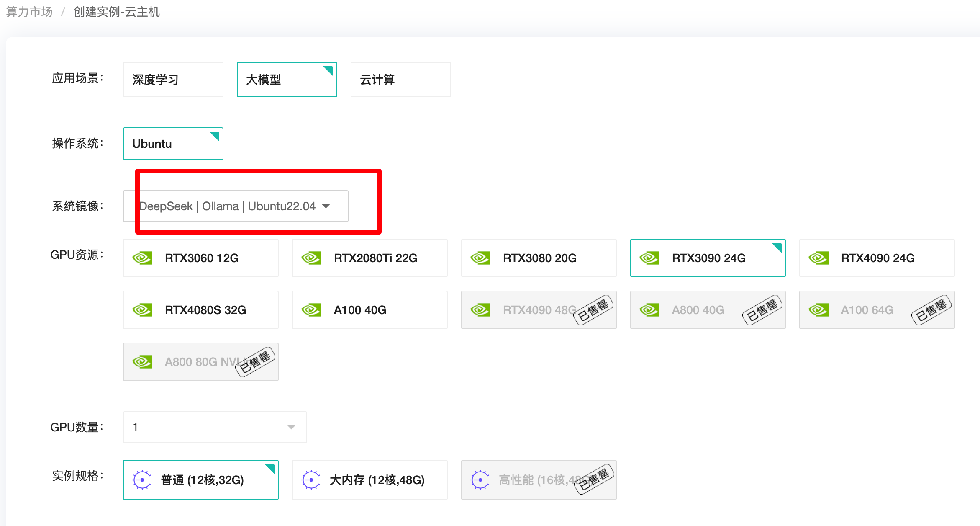Go back to 算力市场 breadcrumb
Image resolution: width=980 pixels, height=526 pixels.
tap(29, 12)
